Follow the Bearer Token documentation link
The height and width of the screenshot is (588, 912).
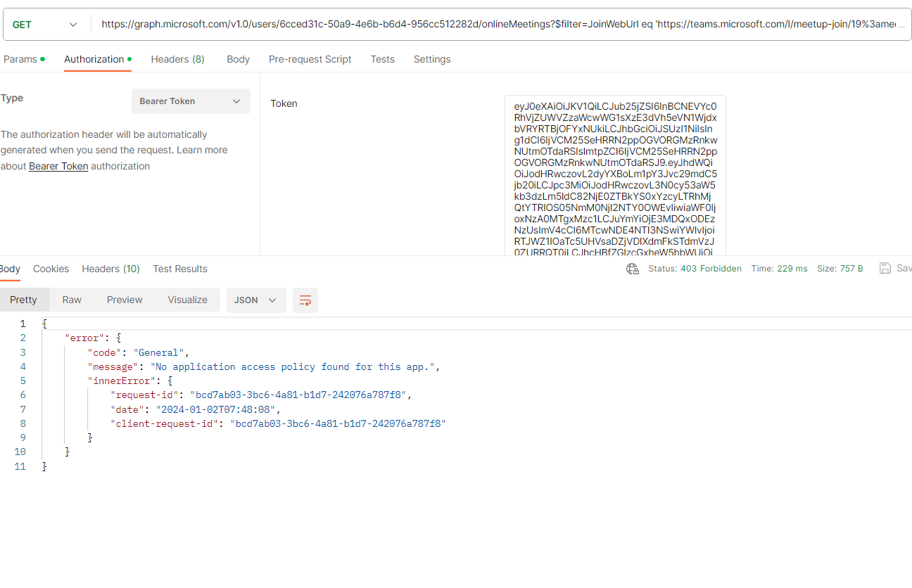[x=58, y=167]
